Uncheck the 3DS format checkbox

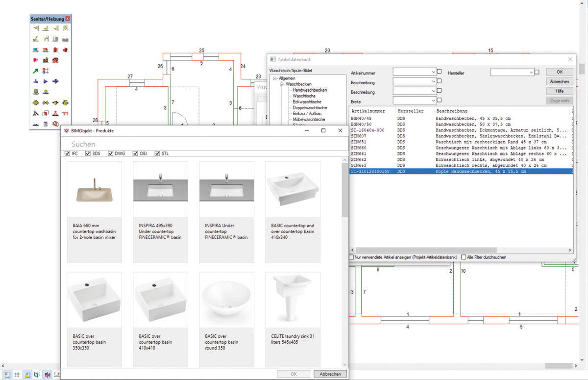88,153
